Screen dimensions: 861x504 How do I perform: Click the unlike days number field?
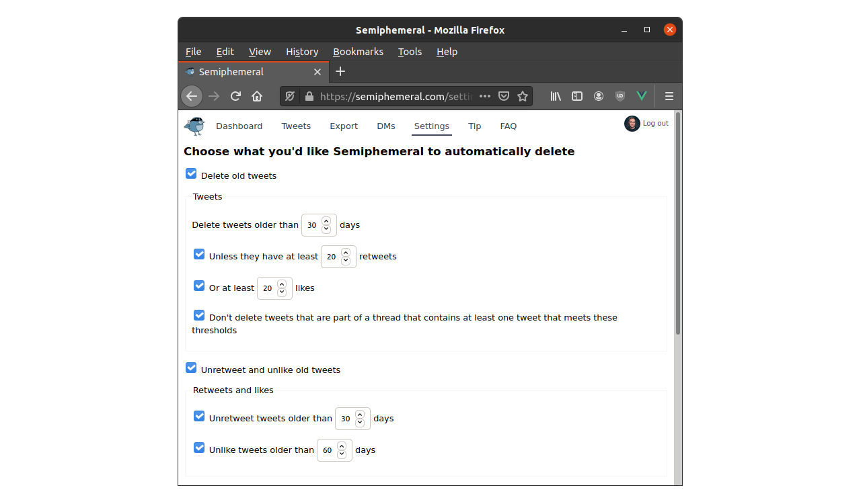(334, 450)
